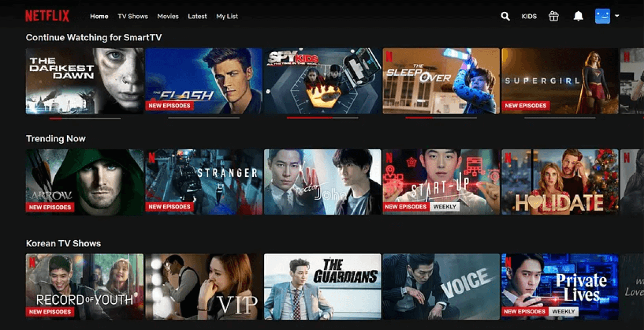Click Netflix N logo on The Sleepover
Image resolution: width=644 pixels, height=330 pixels.
click(x=389, y=55)
